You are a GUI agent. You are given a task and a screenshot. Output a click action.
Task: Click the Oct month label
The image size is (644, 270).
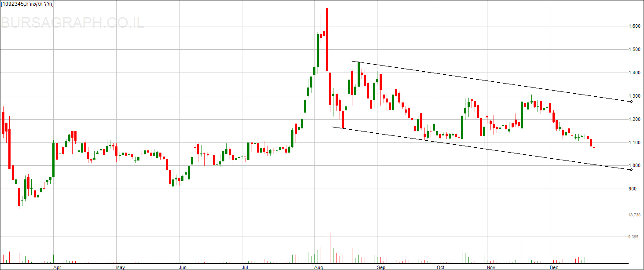(x=440, y=267)
